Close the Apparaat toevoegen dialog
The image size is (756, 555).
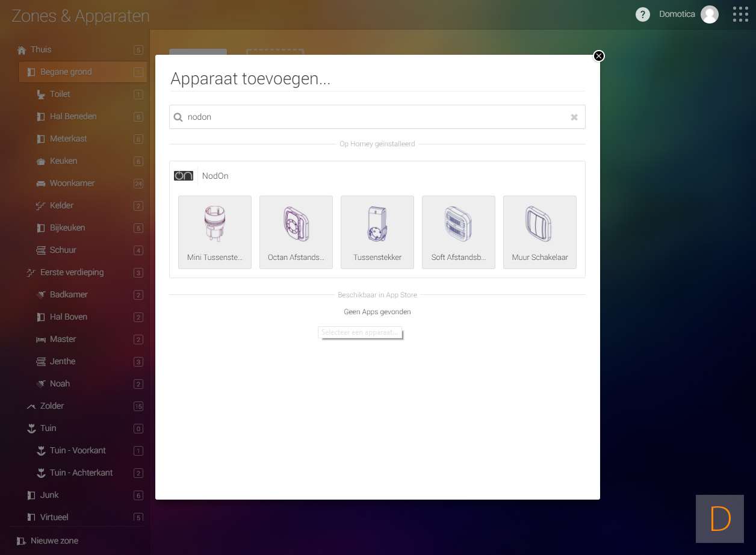[598, 56]
